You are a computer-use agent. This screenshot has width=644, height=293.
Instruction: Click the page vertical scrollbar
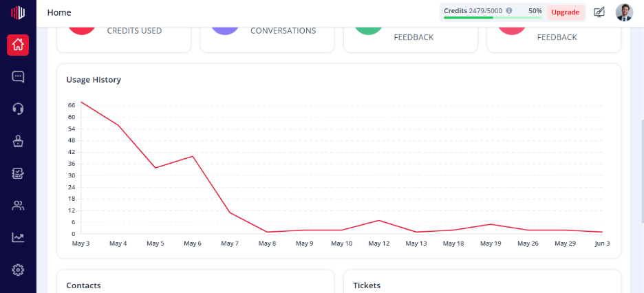[x=641, y=171]
